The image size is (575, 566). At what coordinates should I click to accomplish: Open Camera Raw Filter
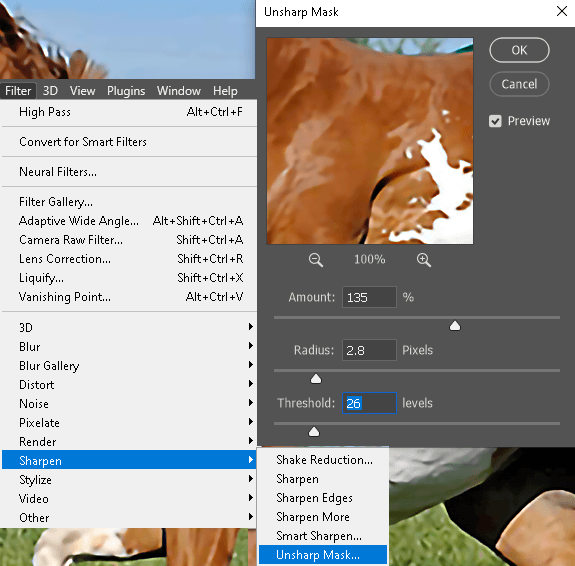pyautogui.click(x=129, y=240)
